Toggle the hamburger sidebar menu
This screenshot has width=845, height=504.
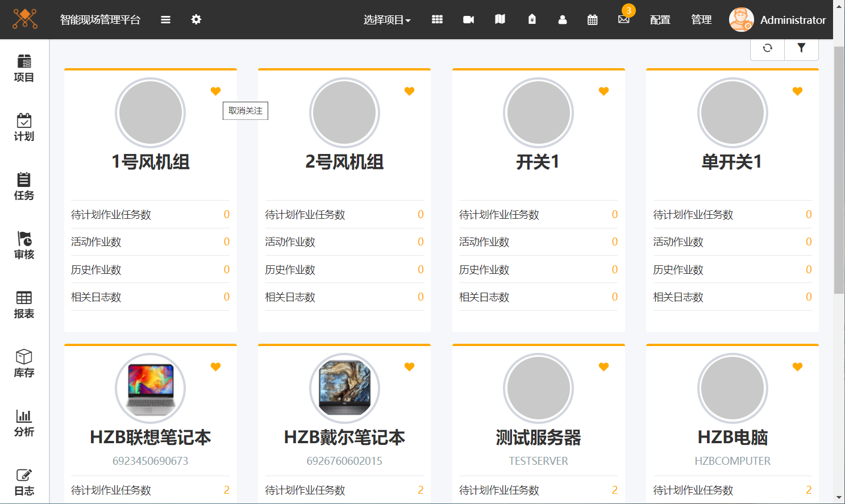click(x=165, y=20)
